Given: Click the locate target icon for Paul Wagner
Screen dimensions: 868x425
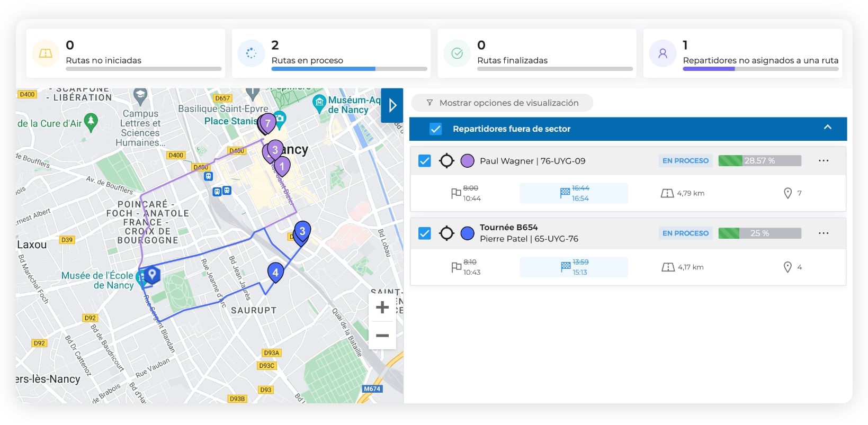Looking at the screenshot, I should tap(446, 161).
